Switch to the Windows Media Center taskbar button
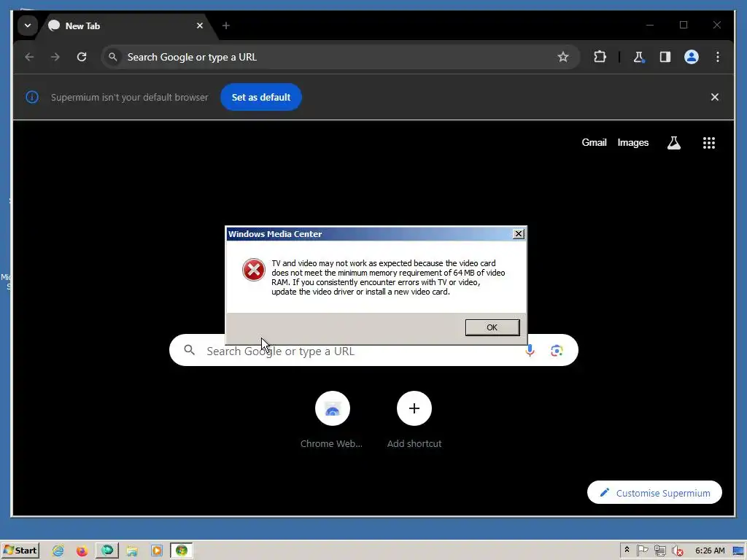Image resolution: width=747 pixels, height=560 pixels. click(x=182, y=551)
